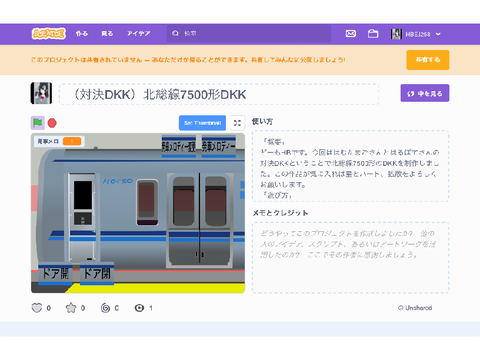Open the Scratch logo home link
Screen dimensions: 480x360
coord(49,34)
